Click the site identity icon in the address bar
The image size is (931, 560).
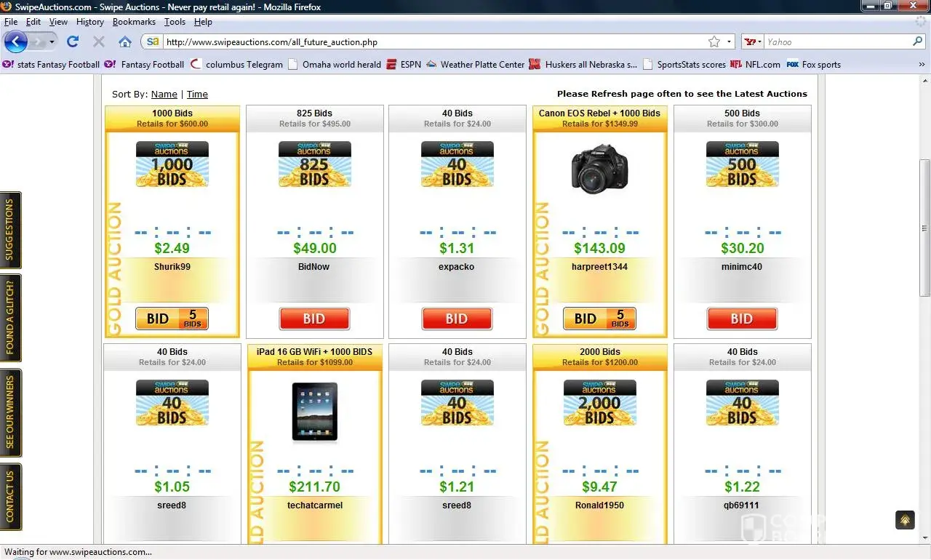tap(153, 42)
